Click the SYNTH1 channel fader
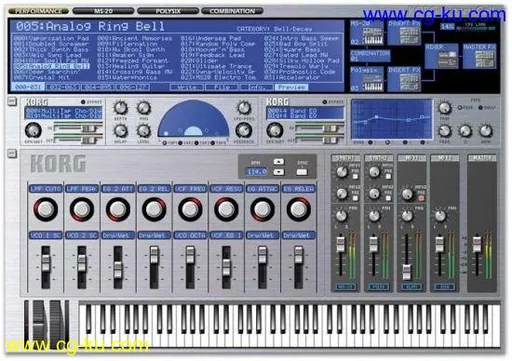Screen dimensions: 512x361 (340, 244)
